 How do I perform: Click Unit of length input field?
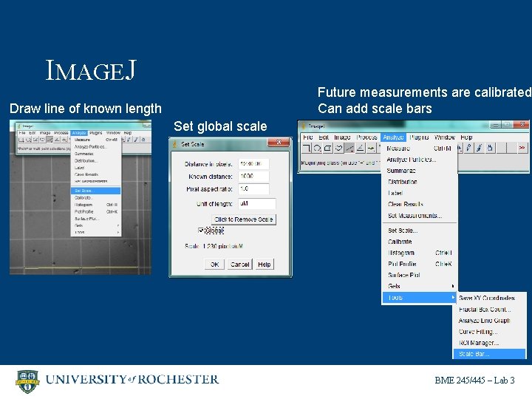tap(257, 204)
